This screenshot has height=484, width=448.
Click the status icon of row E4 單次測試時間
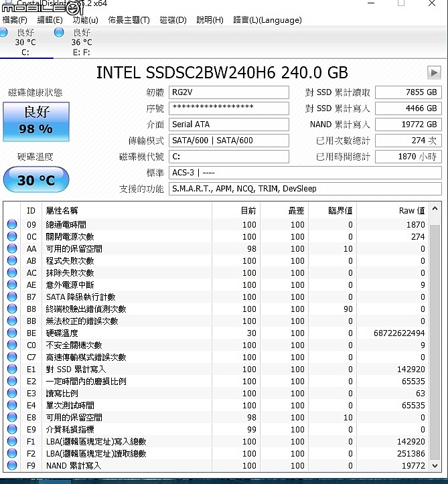point(12,404)
